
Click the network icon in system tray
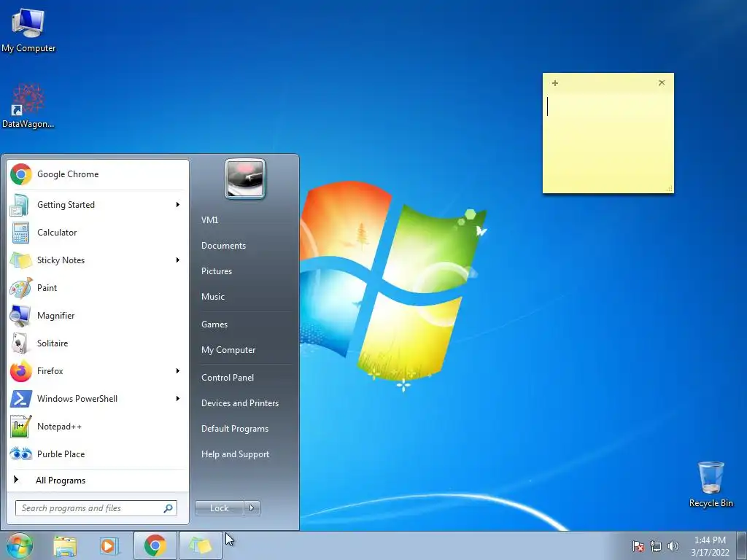coord(656,546)
